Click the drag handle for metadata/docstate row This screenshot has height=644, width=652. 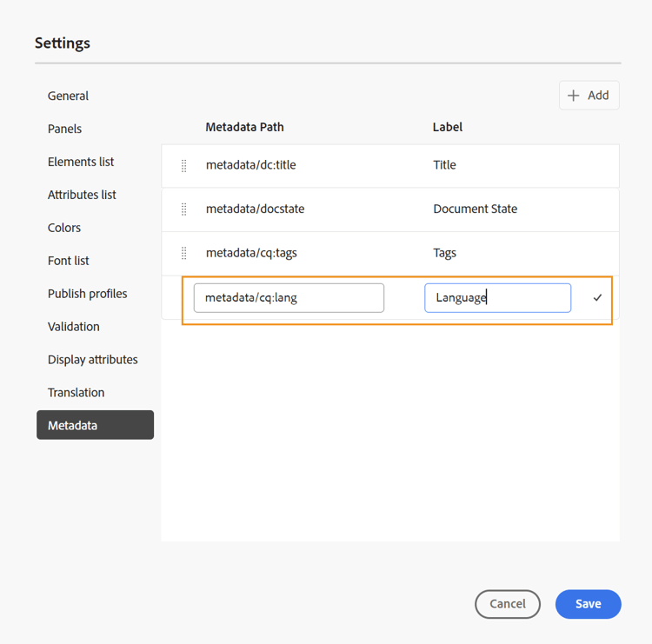(x=183, y=209)
